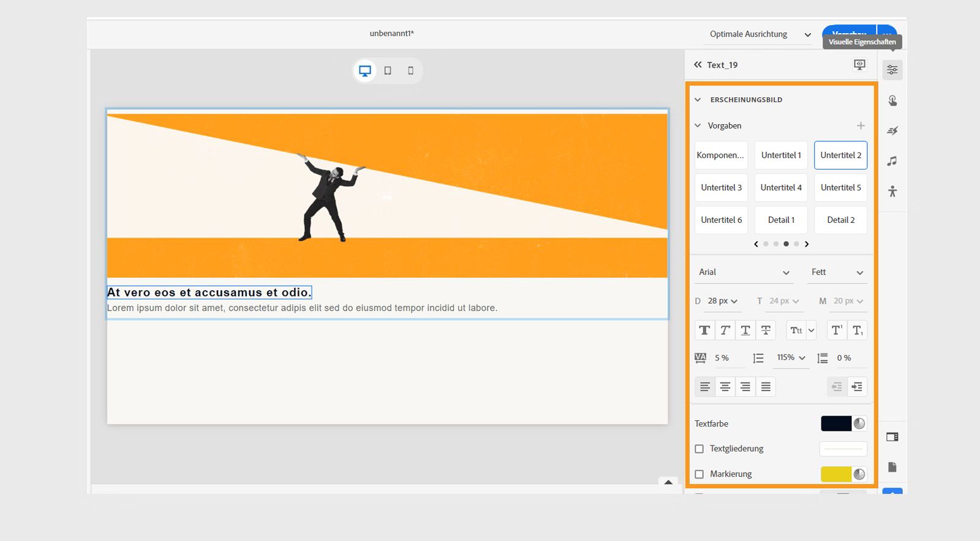Image resolution: width=980 pixels, height=541 pixels.
Task: Open the document page icon in sidebar
Action: point(892,468)
